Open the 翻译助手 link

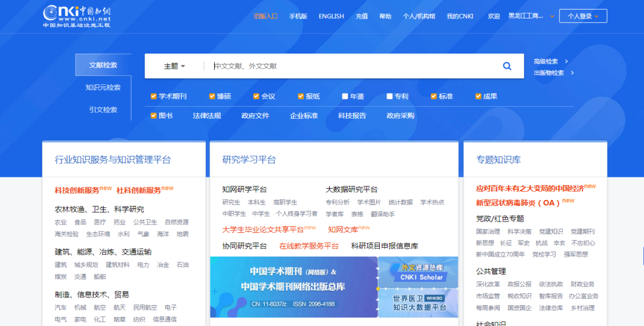pos(383,214)
